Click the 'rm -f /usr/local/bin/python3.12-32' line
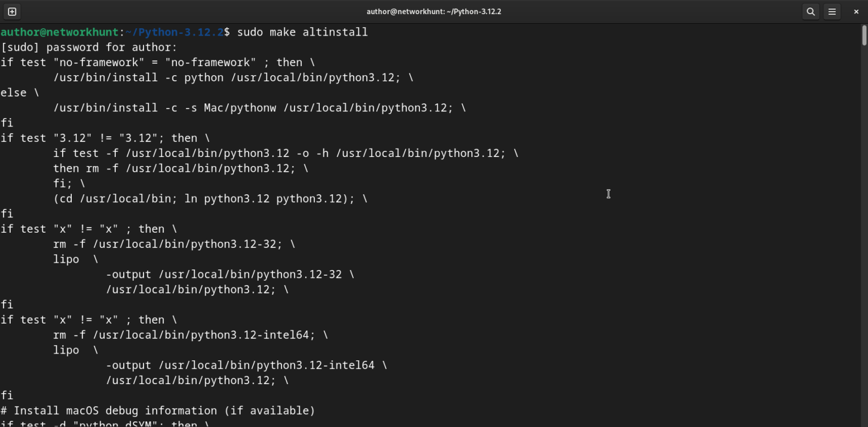Image resolution: width=868 pixels, height=427 pixels. [174, 244]
